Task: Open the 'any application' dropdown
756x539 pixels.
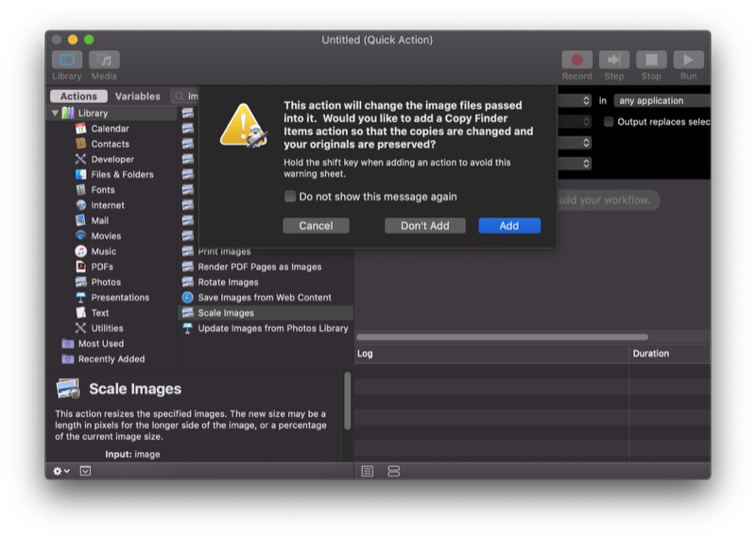Action: click(x=661, y=100)
